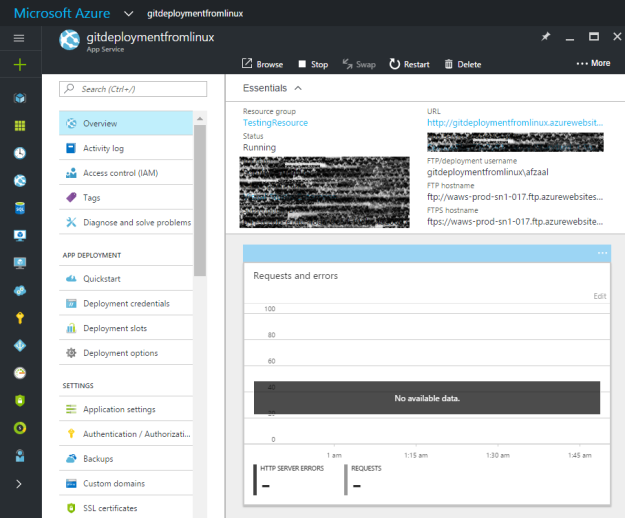Screen dimensions: 625x518
Task: Expand the left sidebar with bottom chevron
Action: (x=19, y=484)
